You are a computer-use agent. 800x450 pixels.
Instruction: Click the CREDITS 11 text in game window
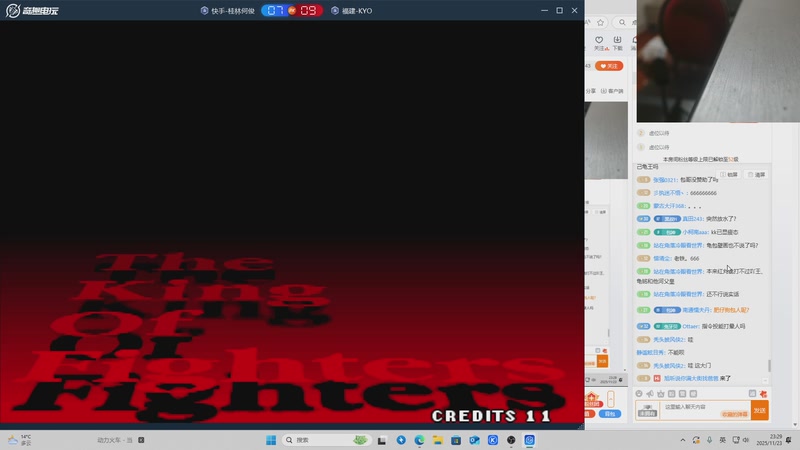491,416
